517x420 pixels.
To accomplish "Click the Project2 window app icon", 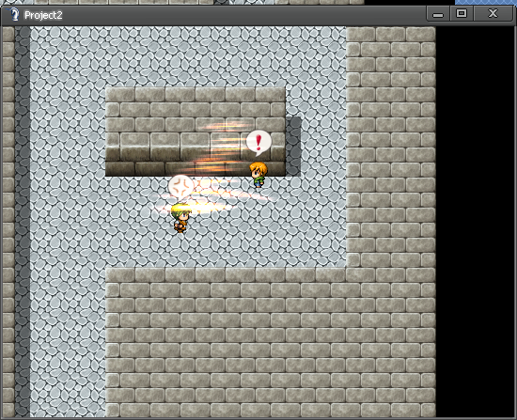I will (x=13, y=14).
